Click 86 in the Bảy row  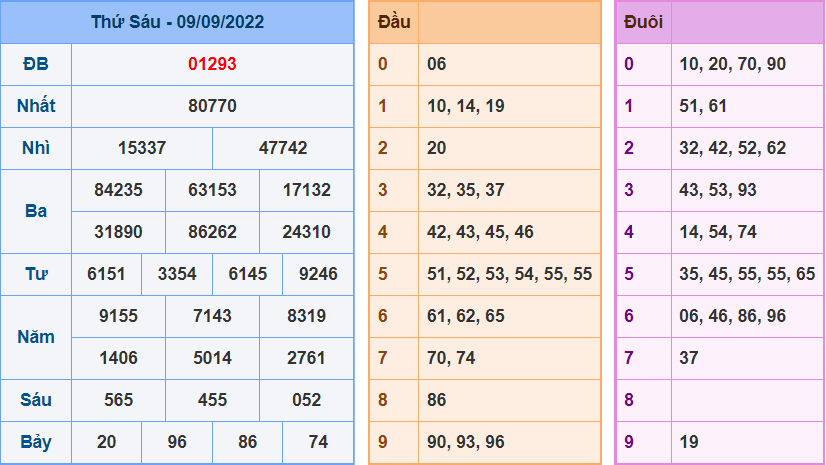point(248,442)
